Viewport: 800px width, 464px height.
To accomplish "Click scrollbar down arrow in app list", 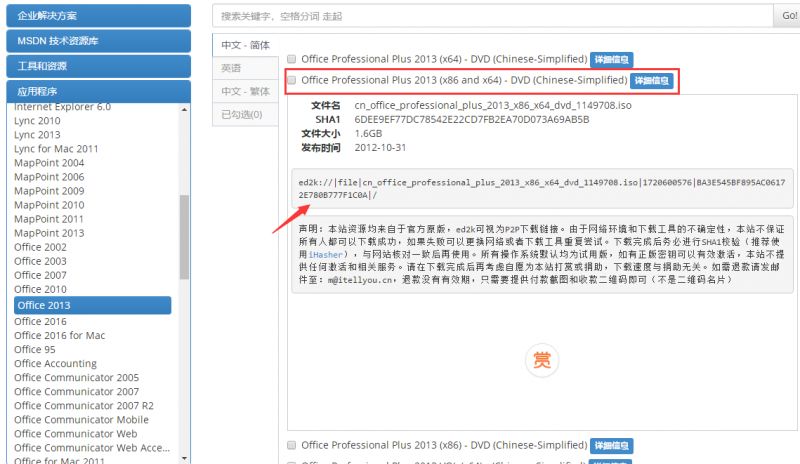I will [x=184, y=458].
